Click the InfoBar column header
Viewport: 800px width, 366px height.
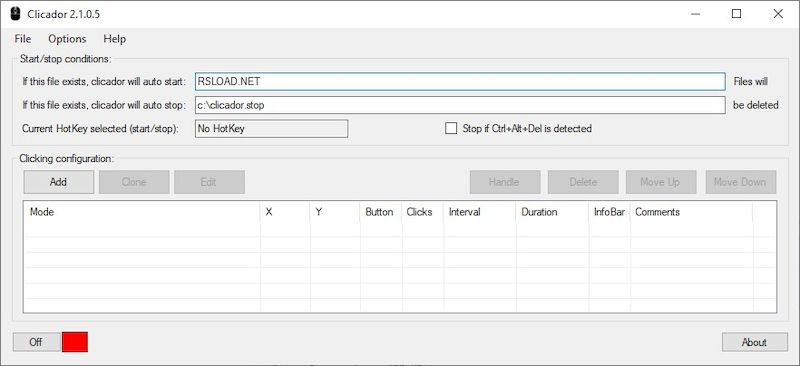coord(609,212)
